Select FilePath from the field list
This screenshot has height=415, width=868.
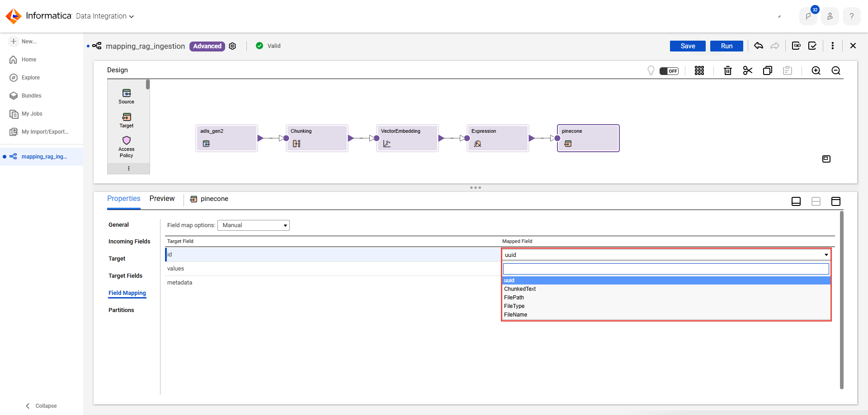click(666, 298)
